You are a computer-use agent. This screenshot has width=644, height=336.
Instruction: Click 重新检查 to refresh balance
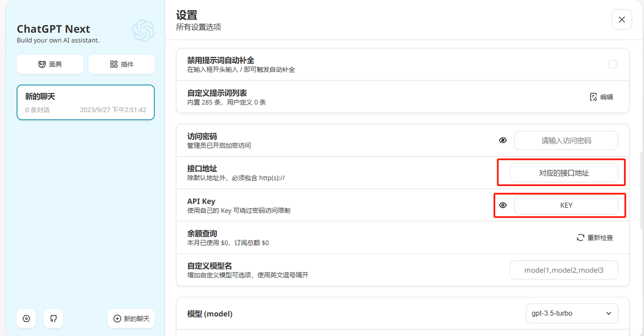[x=595, y=237]
